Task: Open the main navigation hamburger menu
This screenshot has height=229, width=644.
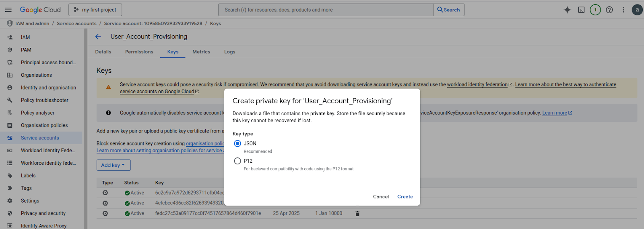Action: click(8, 10)
